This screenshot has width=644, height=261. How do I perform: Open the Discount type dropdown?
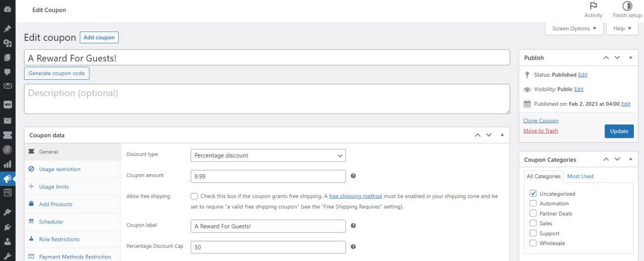(x=268, y=155)
